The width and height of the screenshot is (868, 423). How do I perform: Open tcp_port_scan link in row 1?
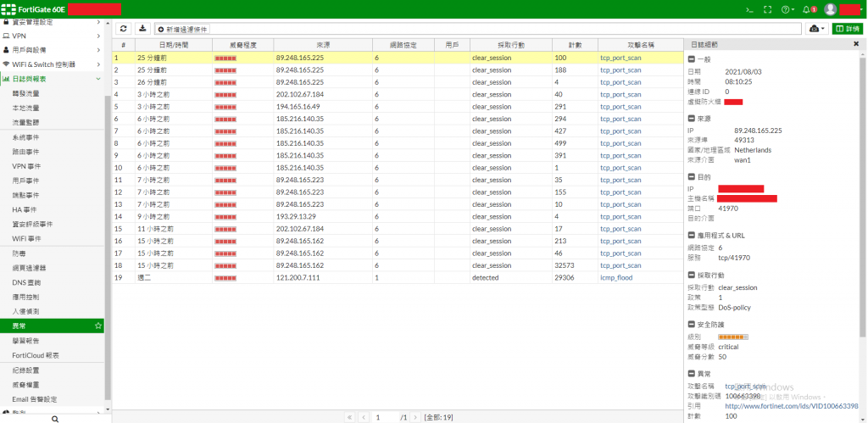tap(620, 58)
